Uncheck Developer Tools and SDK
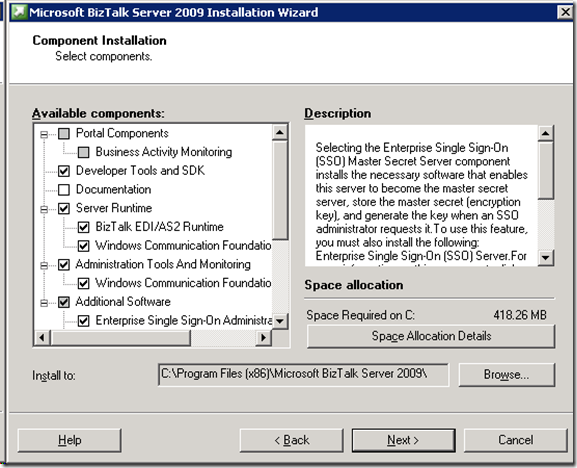This screenshot has width=577, height=468. (x=64, y=171)
